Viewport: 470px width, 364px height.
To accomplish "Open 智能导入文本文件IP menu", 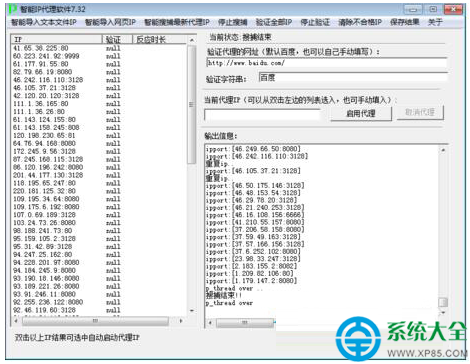I will click(x=44, y=22).
